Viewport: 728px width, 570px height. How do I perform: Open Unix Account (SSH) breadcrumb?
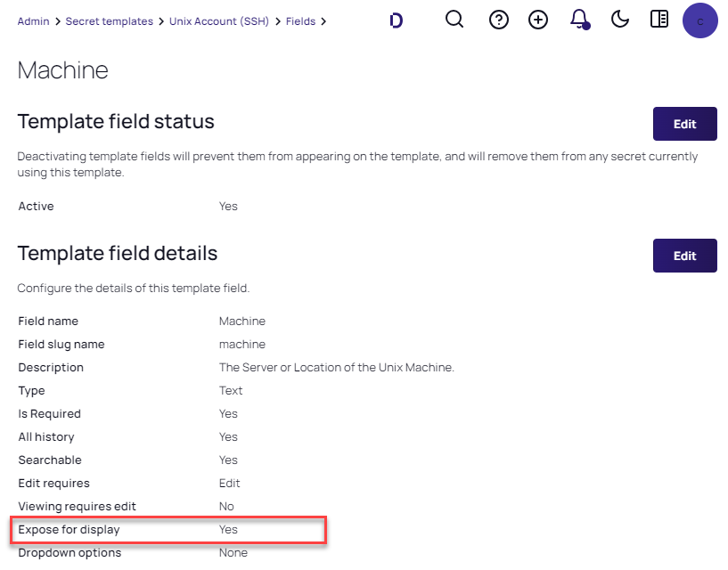click(219, 21)
